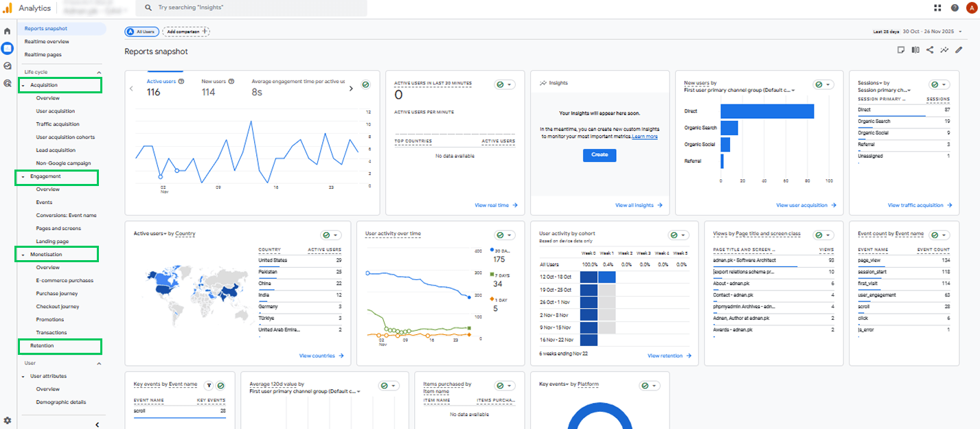Click the View user acquisition link
Viewport: 980px width, 429px height.
806,205
